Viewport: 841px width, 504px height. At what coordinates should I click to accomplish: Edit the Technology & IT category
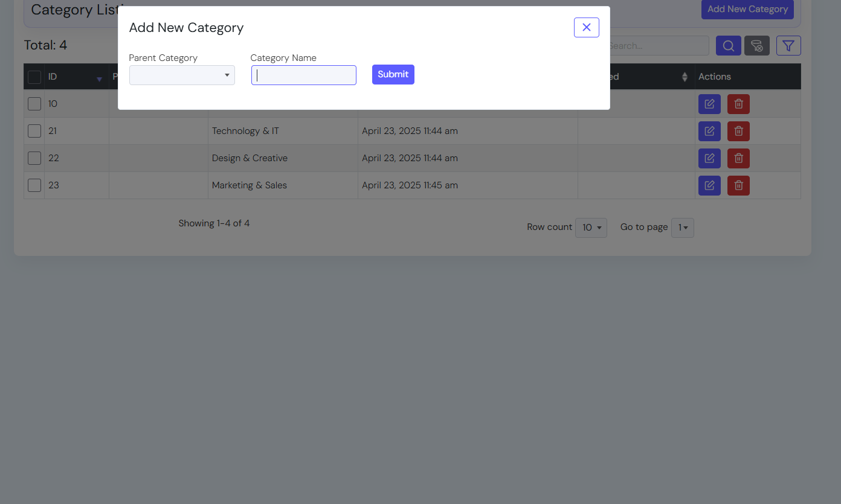[709, 131]
